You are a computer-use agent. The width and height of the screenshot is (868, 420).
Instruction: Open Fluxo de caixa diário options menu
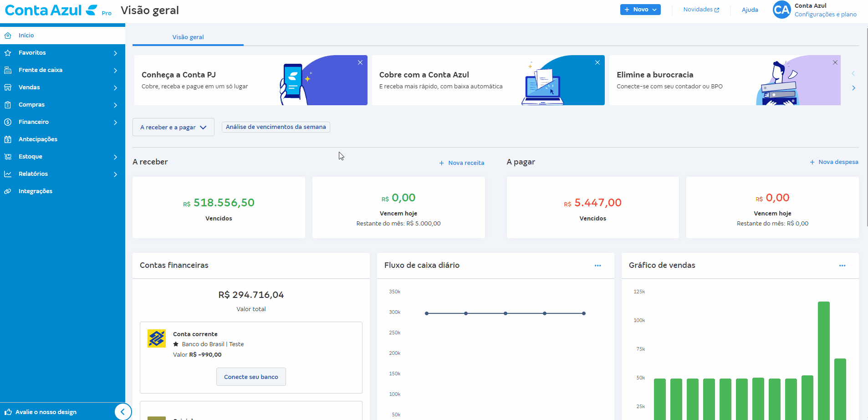coord(598,266)
